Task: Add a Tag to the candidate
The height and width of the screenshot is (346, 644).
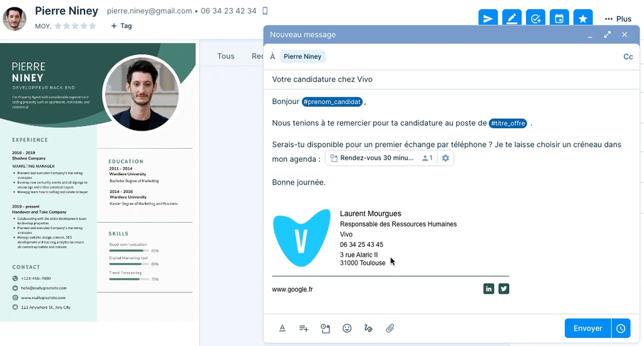Action: 121,26
